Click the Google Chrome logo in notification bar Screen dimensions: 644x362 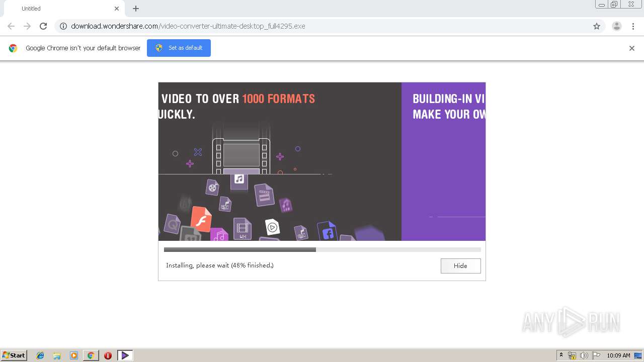(x=13, y=48)
